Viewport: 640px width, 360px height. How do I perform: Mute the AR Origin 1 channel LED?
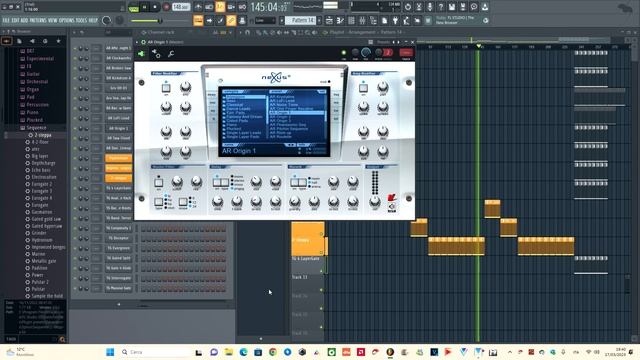(75, 128)
